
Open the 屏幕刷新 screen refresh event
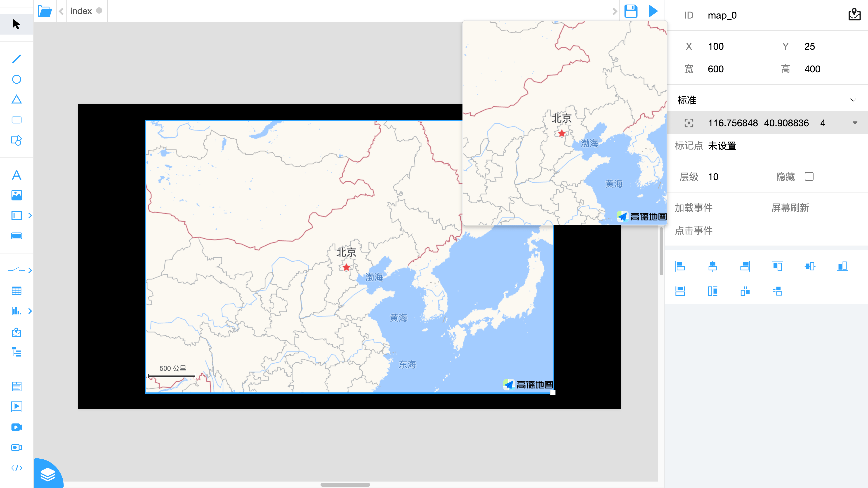pos(790,208)
